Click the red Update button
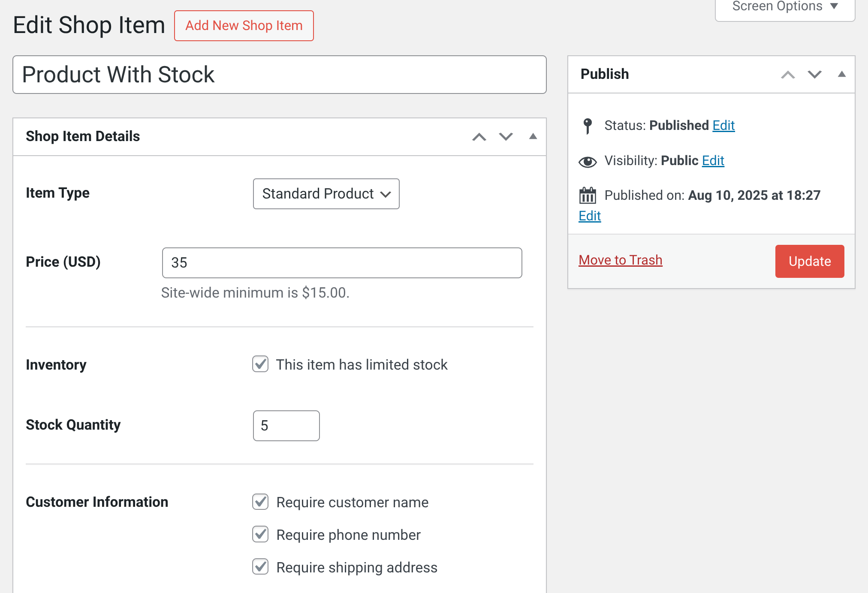This screenshot has height=593, width=868. pyautogui.click(x=810, y=261)
